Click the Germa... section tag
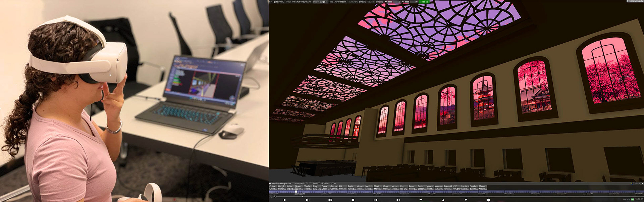644x202 pixels. (334, 186)
